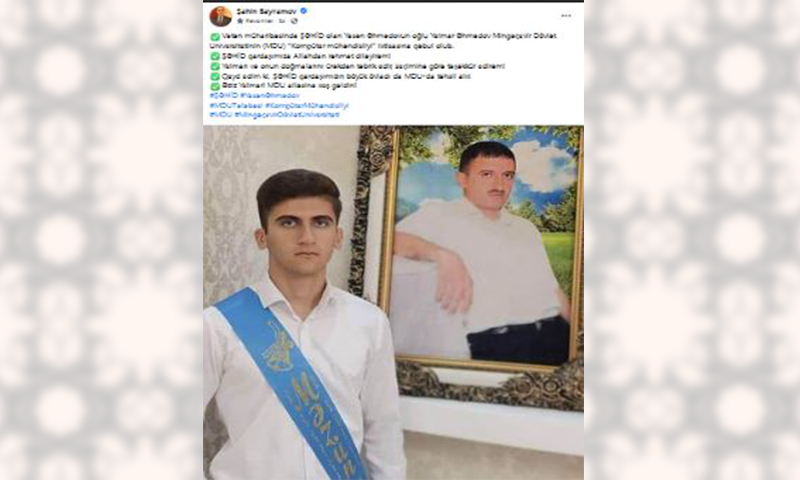Open Şahin Bayramov's profile avatar

pos(220,16)
